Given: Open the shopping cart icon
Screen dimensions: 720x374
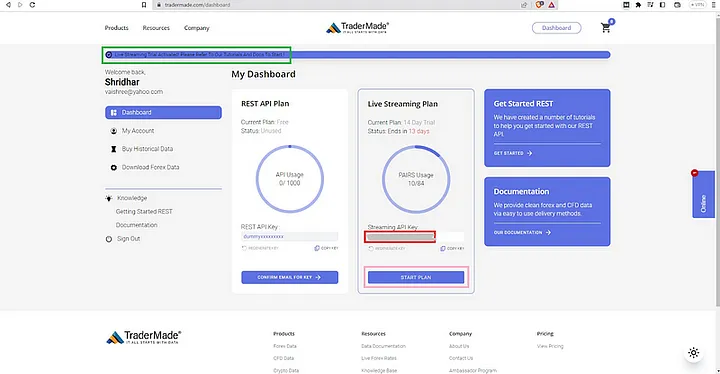Looking at the screenshot, I should (606, 28).
